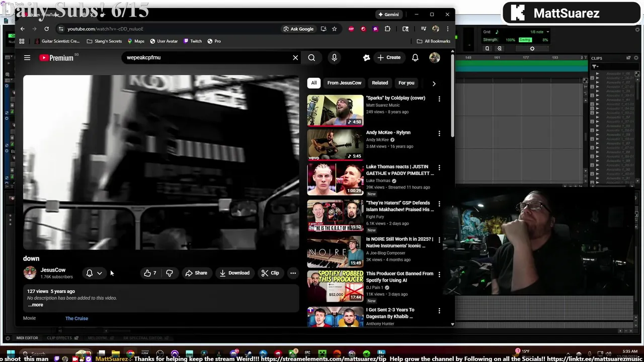Show more filter chips with right arrow

click(434, 83)
